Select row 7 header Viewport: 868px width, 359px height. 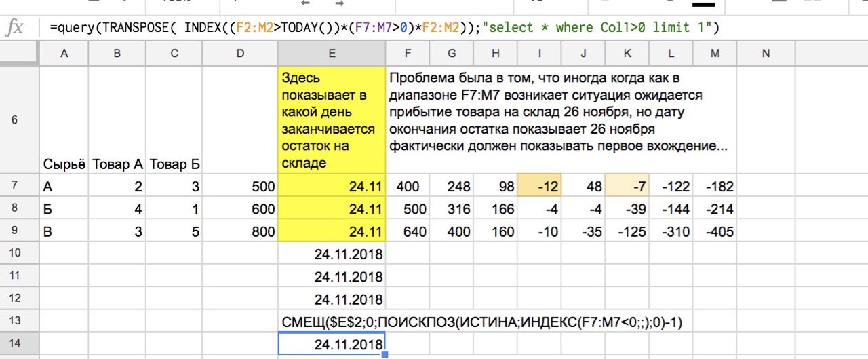coord(20,186)
